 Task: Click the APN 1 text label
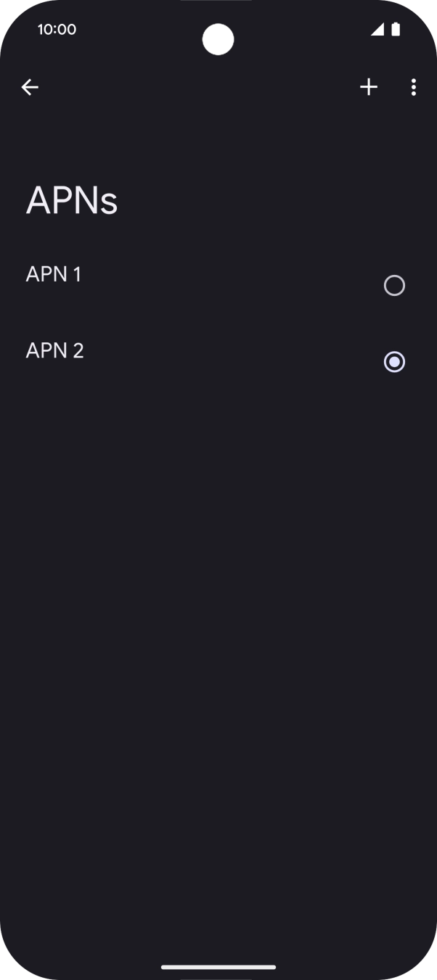54,274
